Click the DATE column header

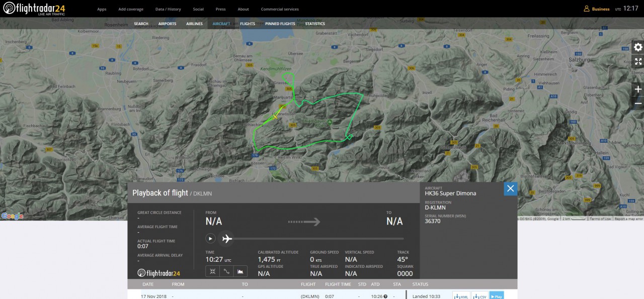click(x=147, y=284)
